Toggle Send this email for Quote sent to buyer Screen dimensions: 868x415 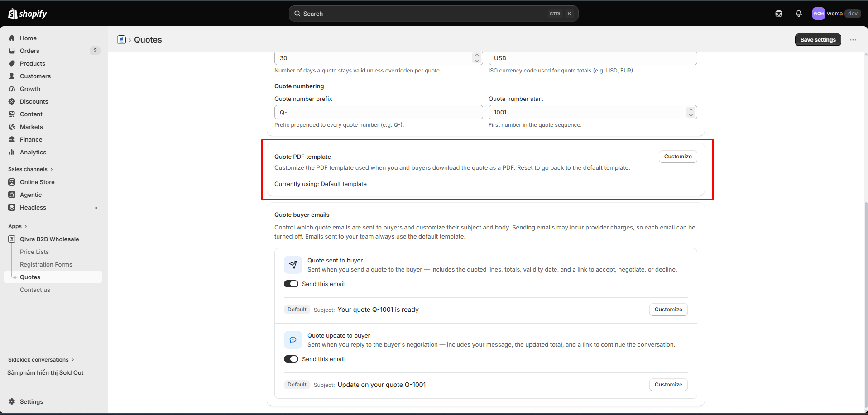point(291,284)
